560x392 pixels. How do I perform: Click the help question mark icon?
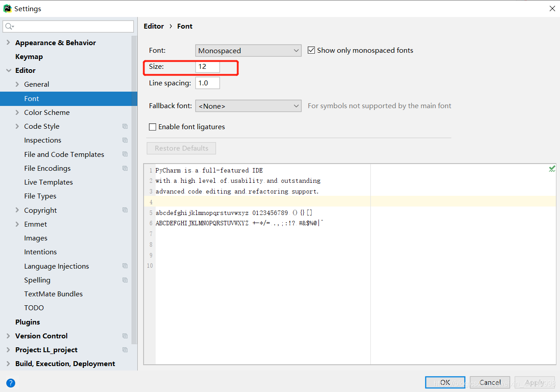pos(11,383)
